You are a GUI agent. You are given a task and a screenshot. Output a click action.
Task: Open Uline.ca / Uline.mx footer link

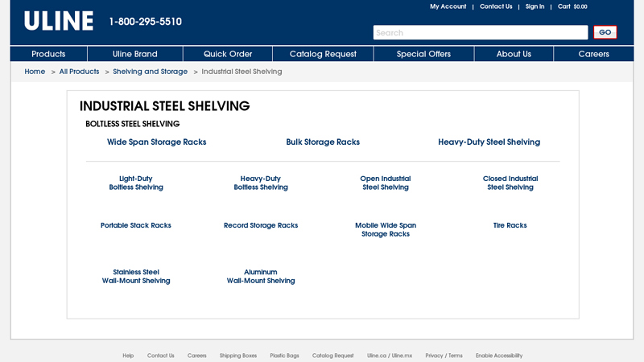[x=390, y=356]
